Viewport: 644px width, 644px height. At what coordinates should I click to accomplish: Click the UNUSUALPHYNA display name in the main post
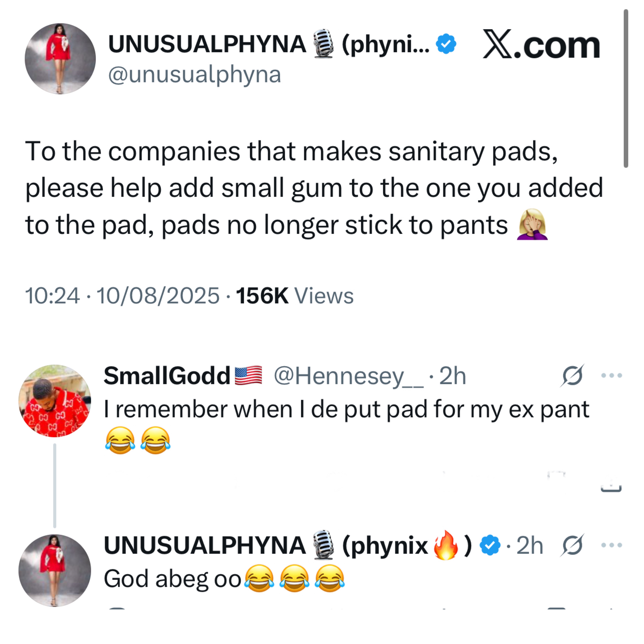(x=207, y=44)
